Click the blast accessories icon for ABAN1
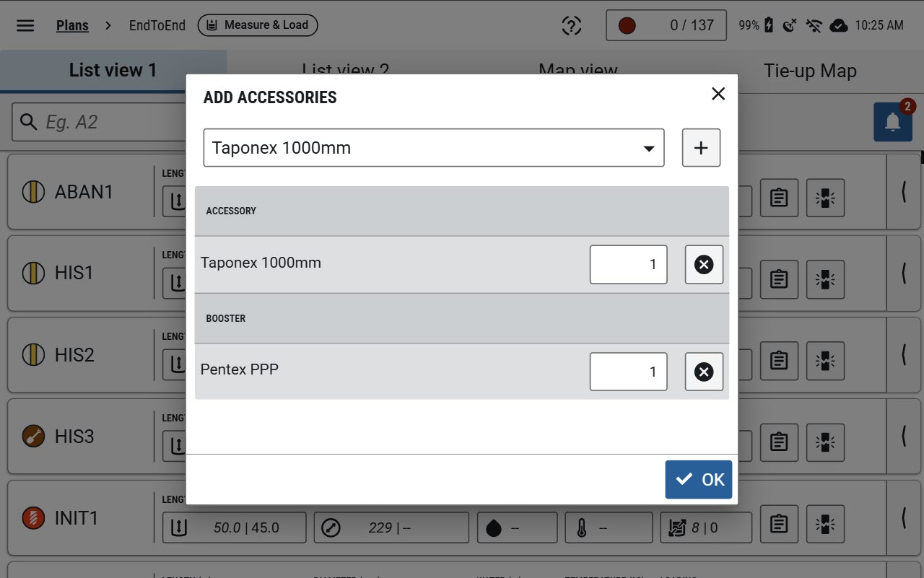The height and width of the screenshot is (578, 924). [825, 198]
